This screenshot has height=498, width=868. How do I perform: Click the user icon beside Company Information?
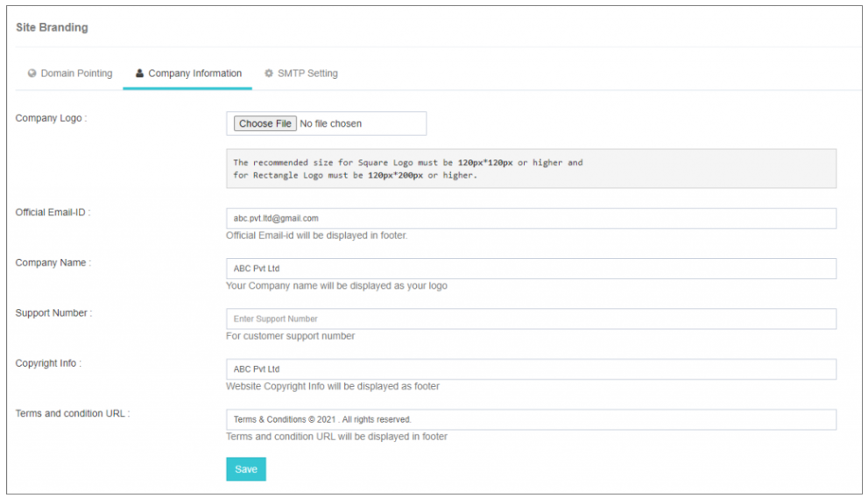click(x=139, y=74)
